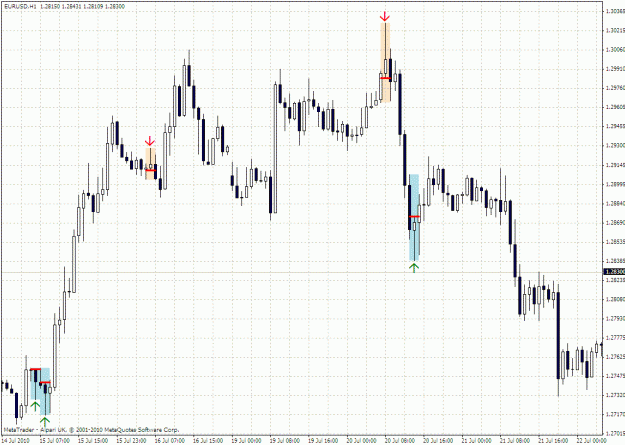625x445 pixels.
Task: Click the 16 Jul 15:00 time axis label
Action: tap(208, 441)
